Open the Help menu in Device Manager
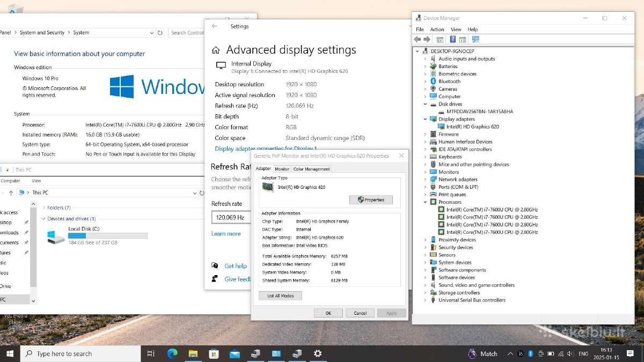644x362 pixels. point(472,29)
